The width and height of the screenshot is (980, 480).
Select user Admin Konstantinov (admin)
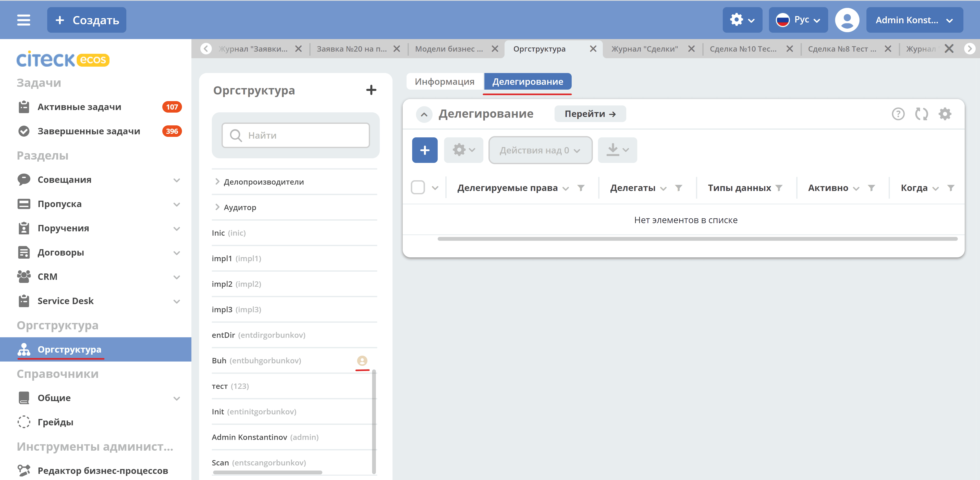click(295, 437)
